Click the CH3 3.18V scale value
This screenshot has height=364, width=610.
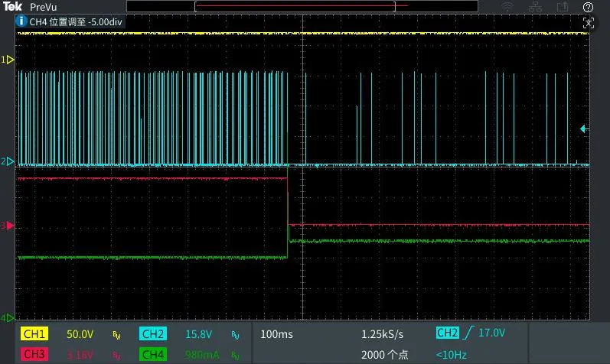80,355
